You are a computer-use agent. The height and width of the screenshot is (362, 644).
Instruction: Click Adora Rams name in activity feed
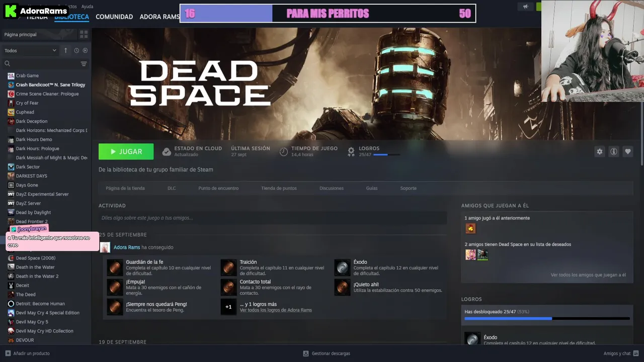(x=127, y=247)
